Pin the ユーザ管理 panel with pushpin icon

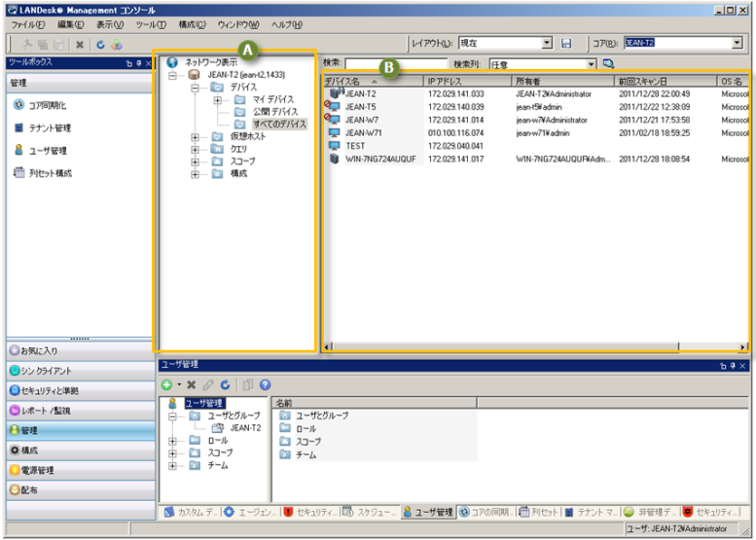pyautogui.click(x=733, y=366)
